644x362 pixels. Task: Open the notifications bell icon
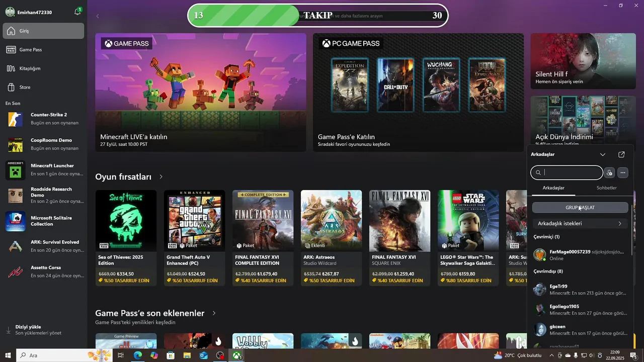(77, 12)
